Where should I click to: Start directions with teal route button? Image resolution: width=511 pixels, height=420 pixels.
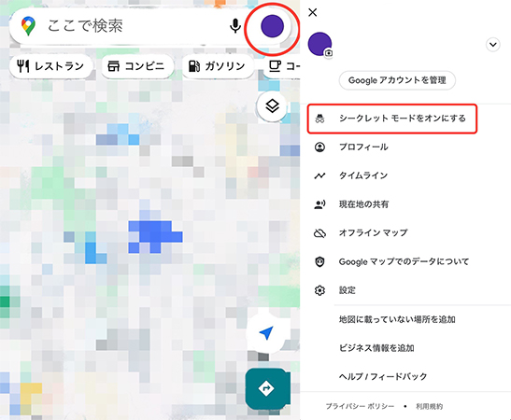(266, 388)
